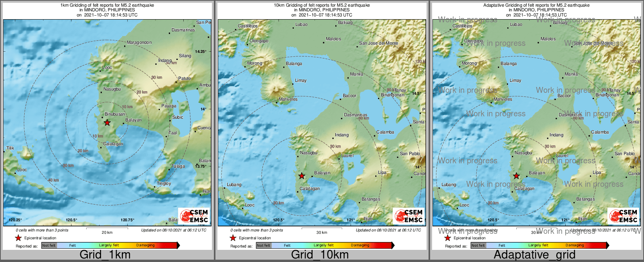This screenshot has width=644, height=262.
Task: Click the Calatagan label on Grid_1km map
Action: coord(113,144)
